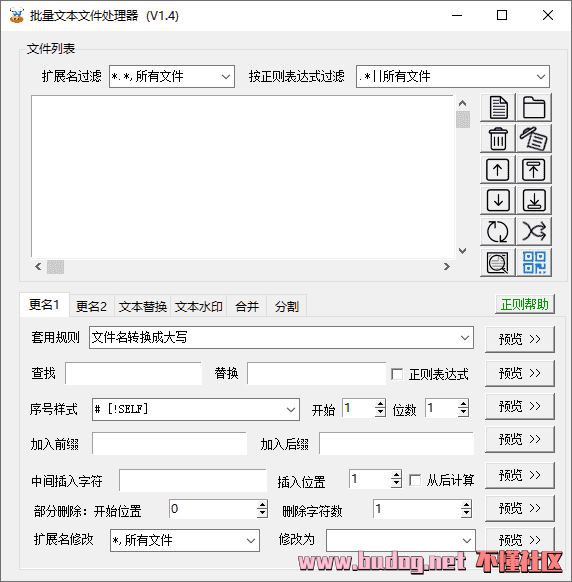Screen dimensions: 572x582
Task: Click 预览 button for 加入前缀 row
Action: coord(520,439)
